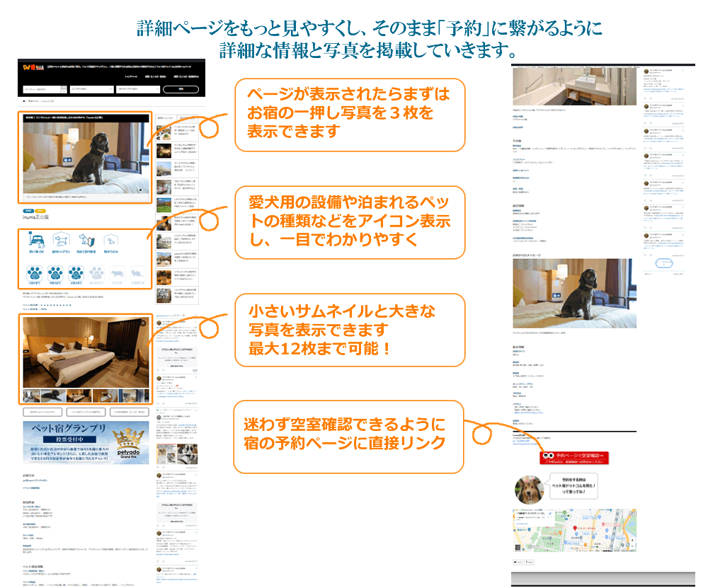Click the first food article thumbnail in sidebar
Image resolution: width=708 pixels, height=588 pixels.
164,132
